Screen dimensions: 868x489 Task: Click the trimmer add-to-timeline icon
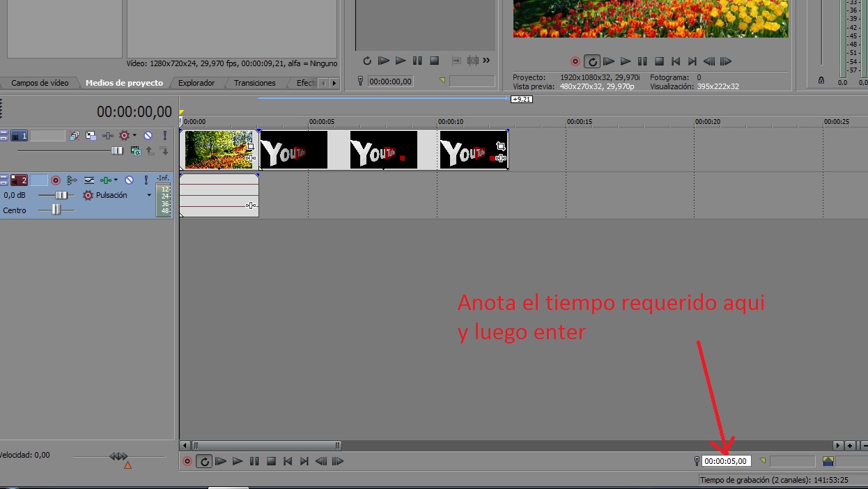pyautogui.click(x=457, y=61)
